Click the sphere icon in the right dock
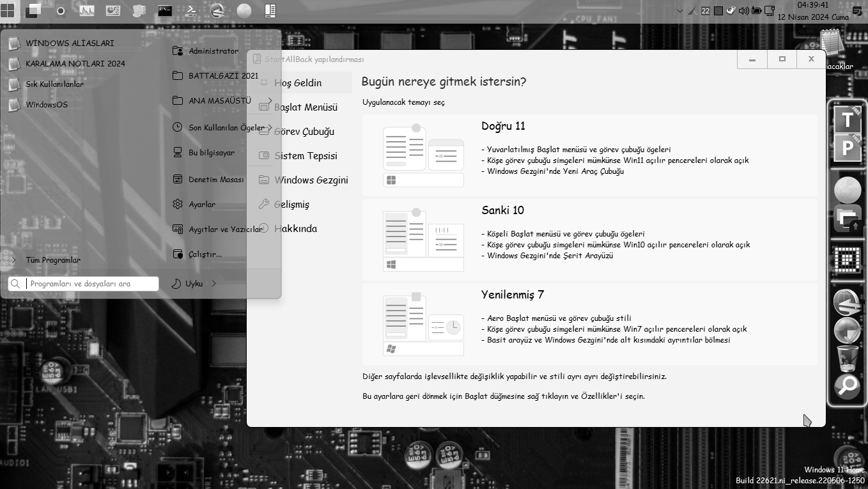Viewport: 868px width, 489px height. 848,190
